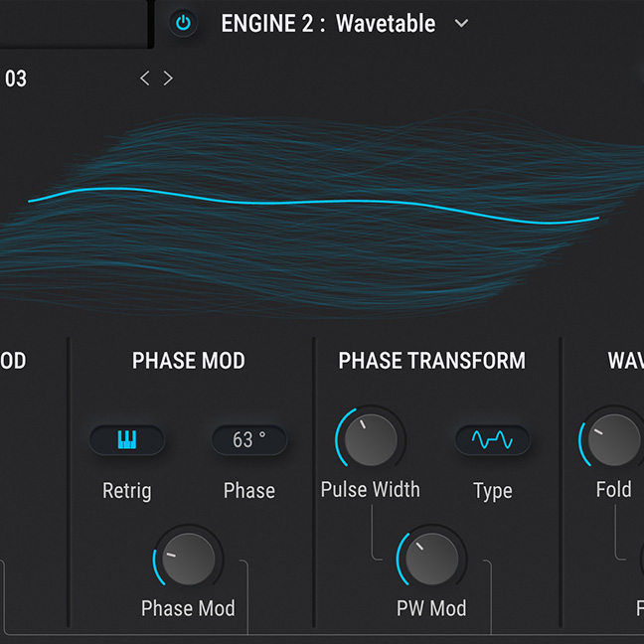The image size is (644, 644).
Task: Click the PW Mod knob
Action: pyautogui.click(x=431, y=560)
